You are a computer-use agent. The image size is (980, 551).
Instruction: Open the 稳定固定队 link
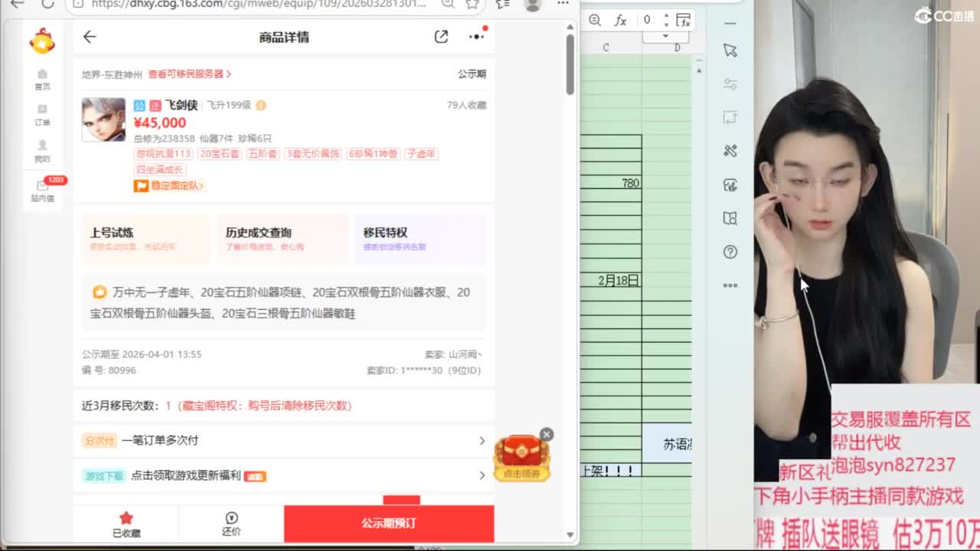point(169,185)
